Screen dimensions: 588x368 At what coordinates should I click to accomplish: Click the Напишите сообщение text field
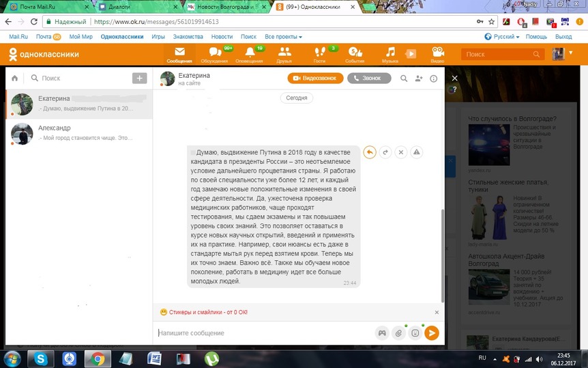click(x=263, y=332)
